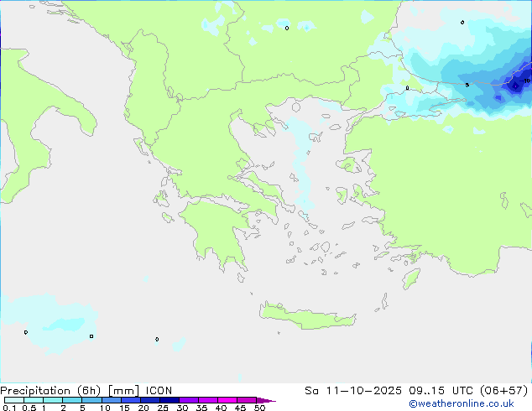The height and width of the screenshot is (411, 532).
Task: Click the legend value label '25'
Action: click(x=163, y=408)
